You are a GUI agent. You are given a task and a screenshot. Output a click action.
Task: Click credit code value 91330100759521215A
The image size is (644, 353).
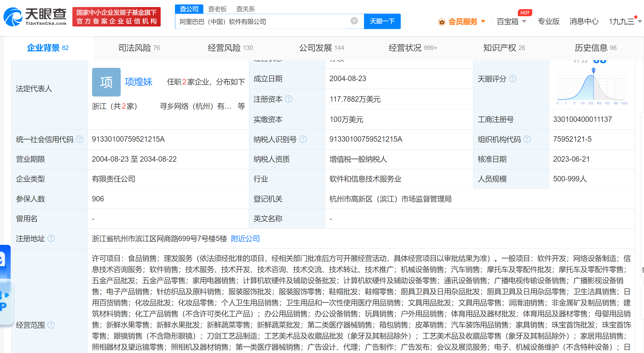point(128,139)
